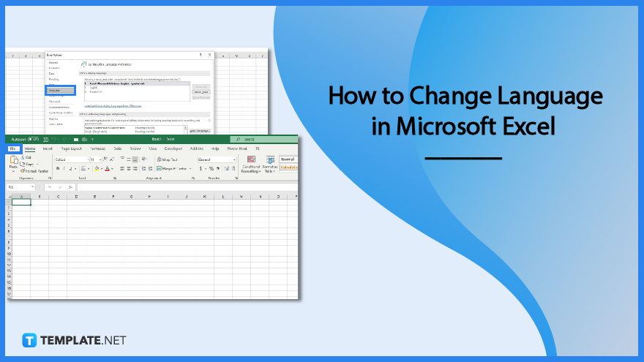The image size is (644, 362).
Task: Select Trust Center in Excel Options sidebar
Action: click(56, 124)
